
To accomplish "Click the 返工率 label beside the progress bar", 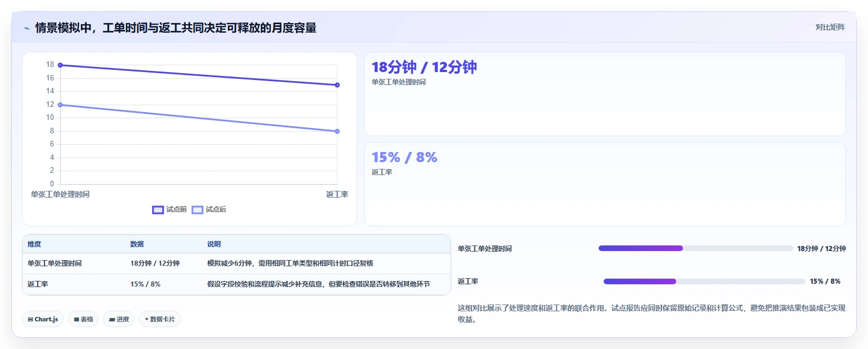I will [468, 281].
